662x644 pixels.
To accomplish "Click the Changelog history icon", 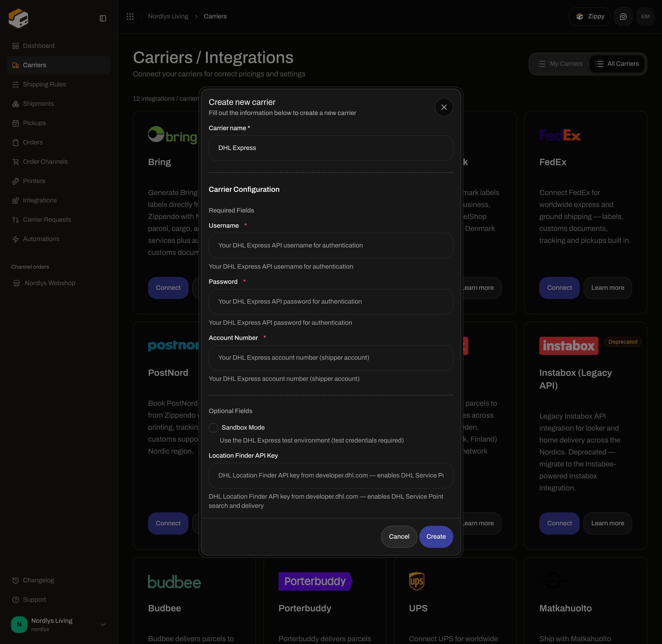I will [x=16, y=581].
